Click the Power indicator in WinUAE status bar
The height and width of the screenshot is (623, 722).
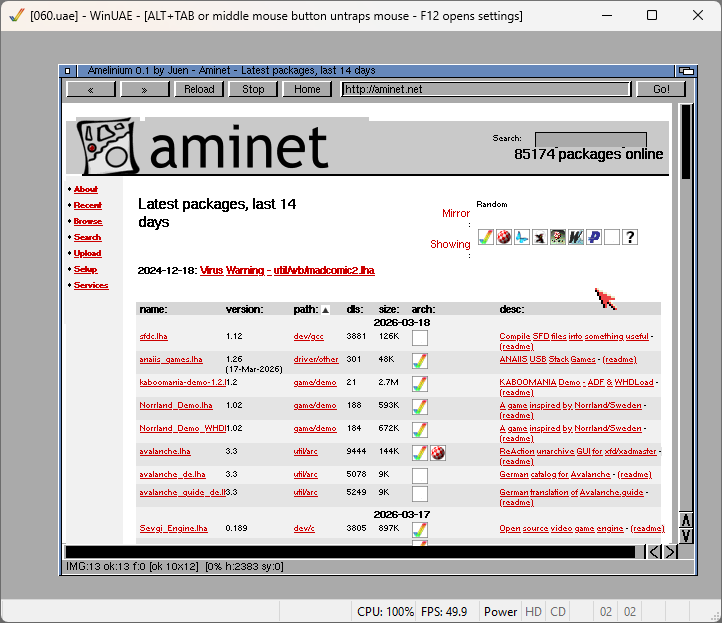pyautogui.click(x=500, y=611)
